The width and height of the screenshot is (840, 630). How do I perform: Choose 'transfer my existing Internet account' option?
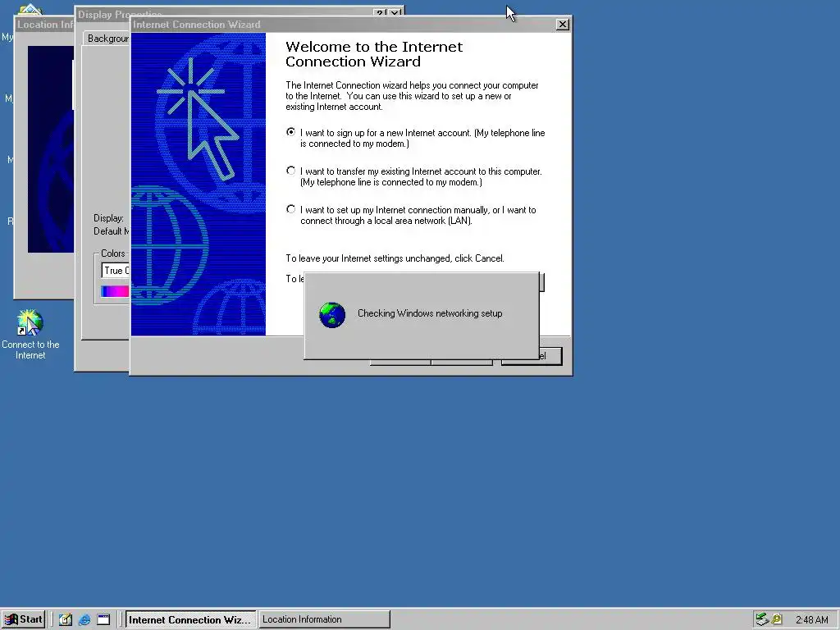[x=291, y=171]
